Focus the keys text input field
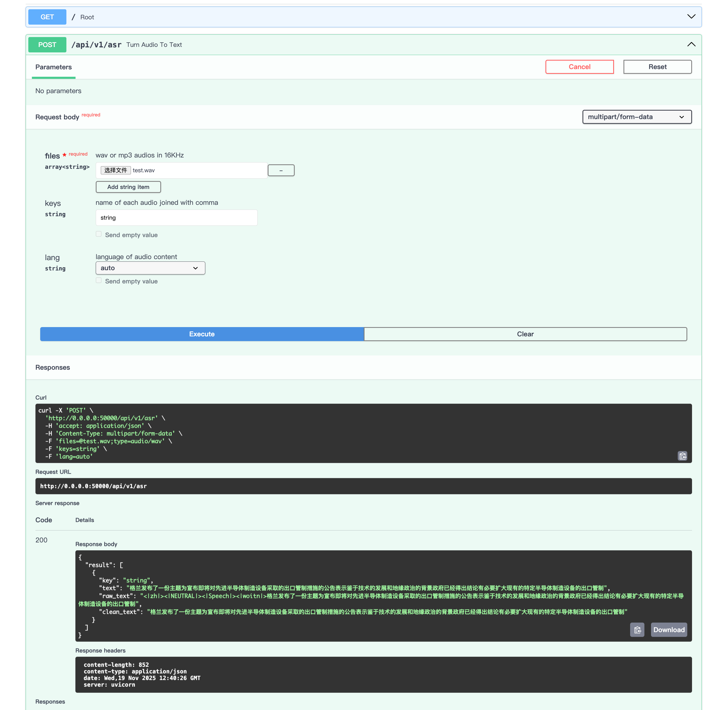 [176, 218]
